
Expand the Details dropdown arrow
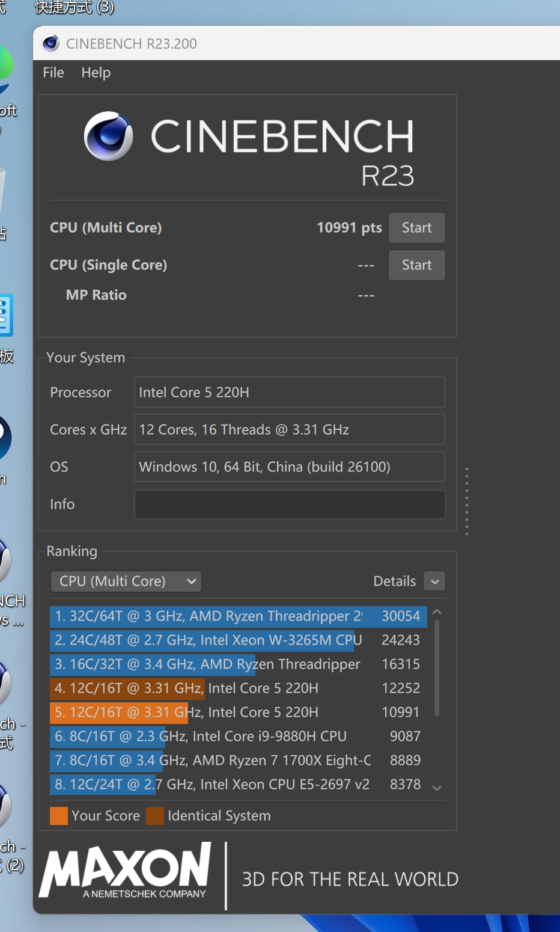pyautogui.click(x=435, y=581)
